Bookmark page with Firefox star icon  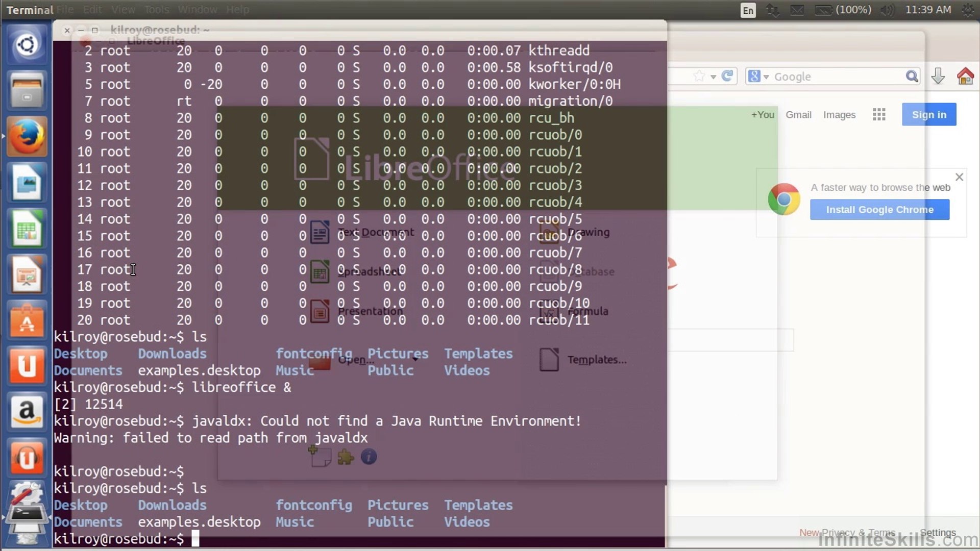[699, 77]
